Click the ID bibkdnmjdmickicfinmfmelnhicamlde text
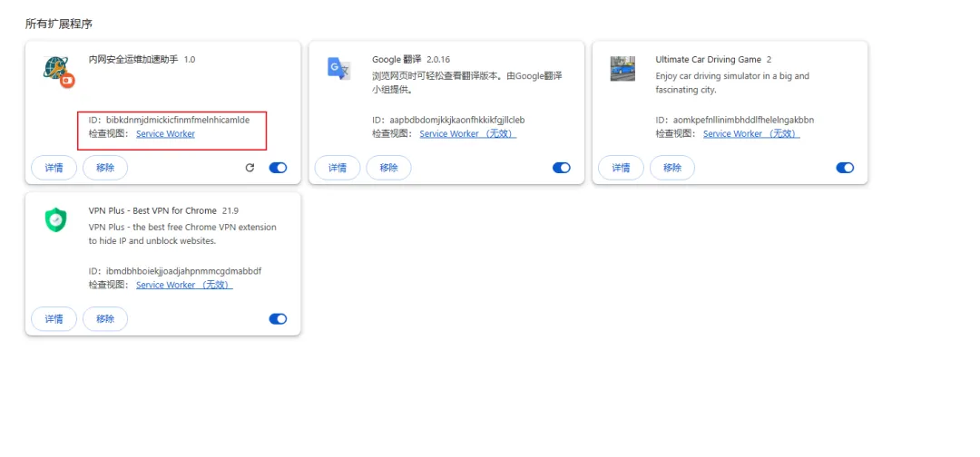Viewport: 980px width, 457px height. (169, 120)
